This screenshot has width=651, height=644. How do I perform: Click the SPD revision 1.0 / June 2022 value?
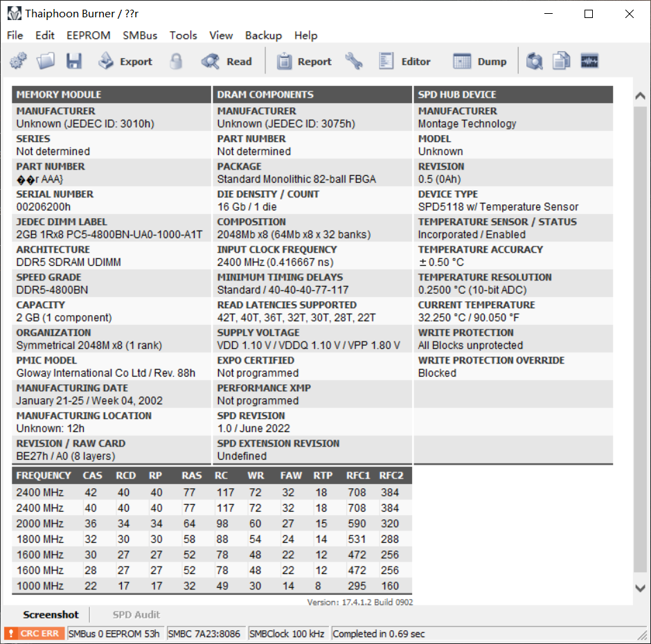(253, 428)
